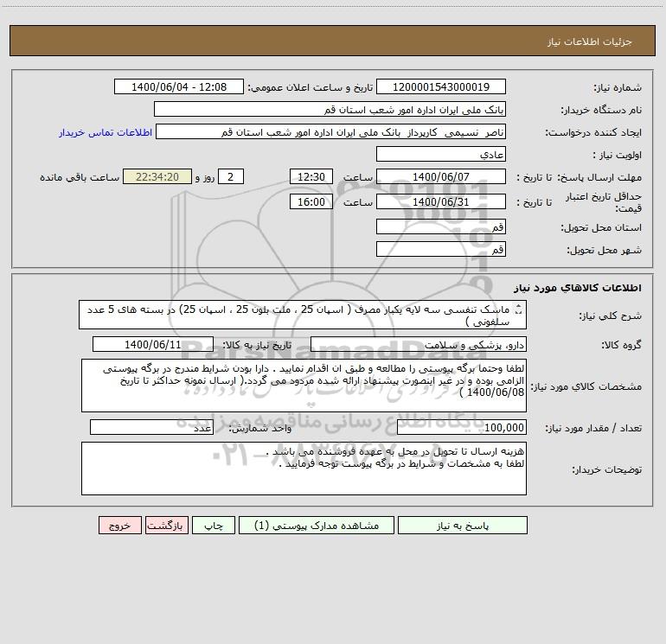Image resolution: width=666 pixels, height=644 pixels.
Task: Open مشاهده مدارک پیوستی (1) attachments
Action: click(317, 526)
